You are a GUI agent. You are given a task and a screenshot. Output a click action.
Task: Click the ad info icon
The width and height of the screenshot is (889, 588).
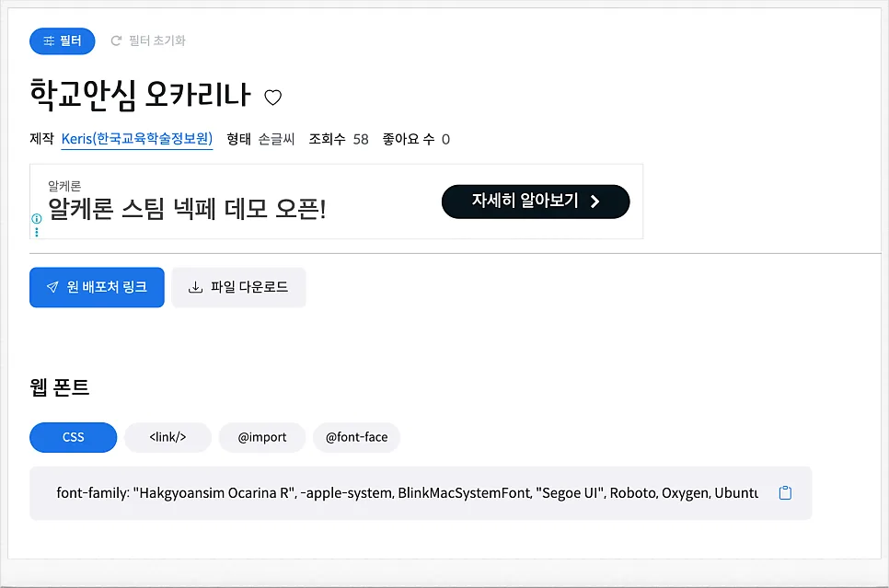pyautogui.click(x=37, y=218)
